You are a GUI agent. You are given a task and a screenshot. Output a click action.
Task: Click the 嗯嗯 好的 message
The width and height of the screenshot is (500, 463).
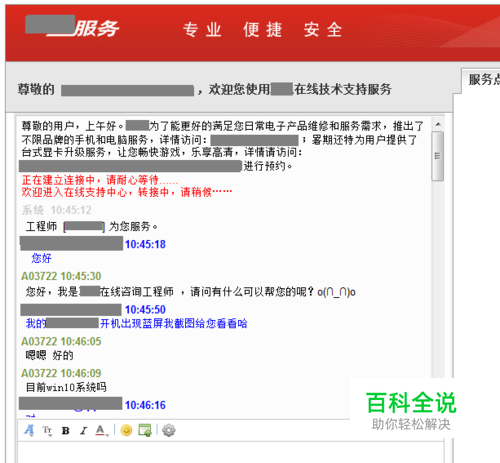[x=49, y=355]
